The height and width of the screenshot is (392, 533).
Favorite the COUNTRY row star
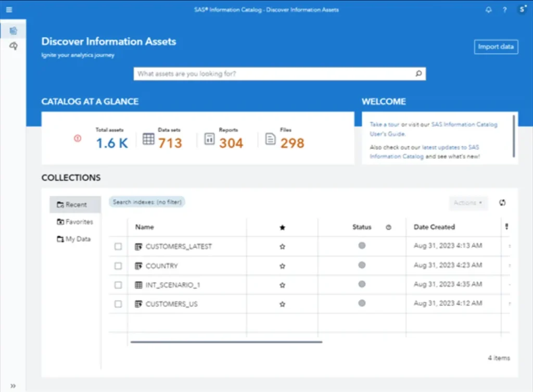(282, 266)
